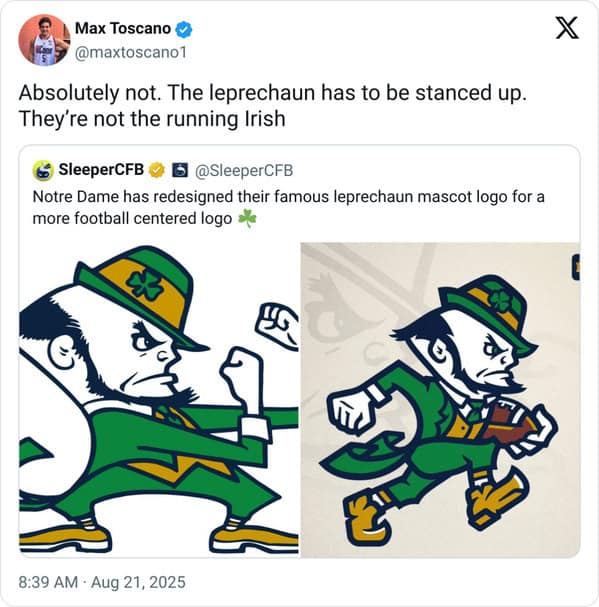
Task: Click the quoted tweet text about Notre Dame
Action: pyautogui.click(x=288, y=207)
